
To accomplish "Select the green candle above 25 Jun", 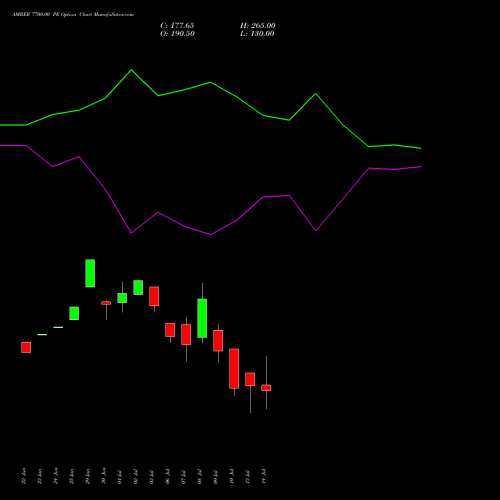I will coord(74,313).
